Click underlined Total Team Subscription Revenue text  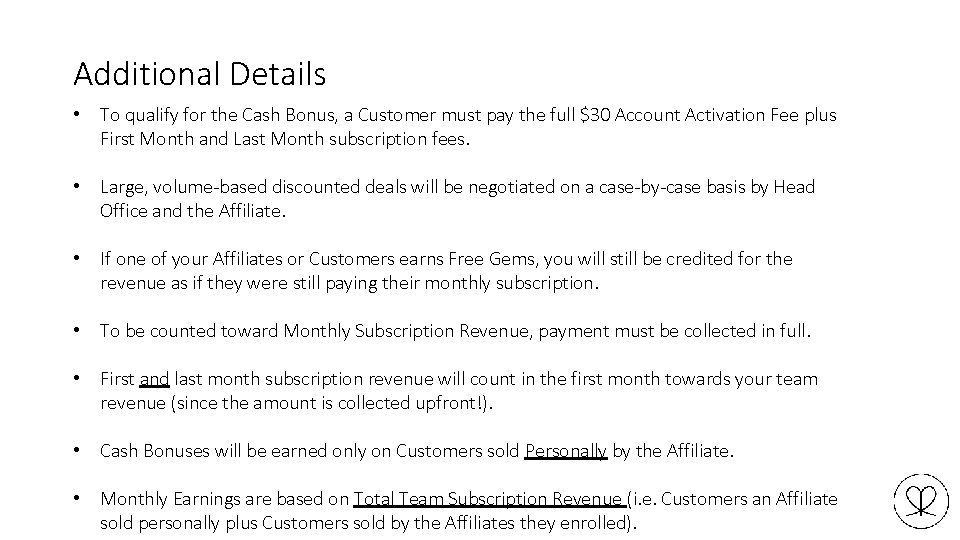[489, 499]
